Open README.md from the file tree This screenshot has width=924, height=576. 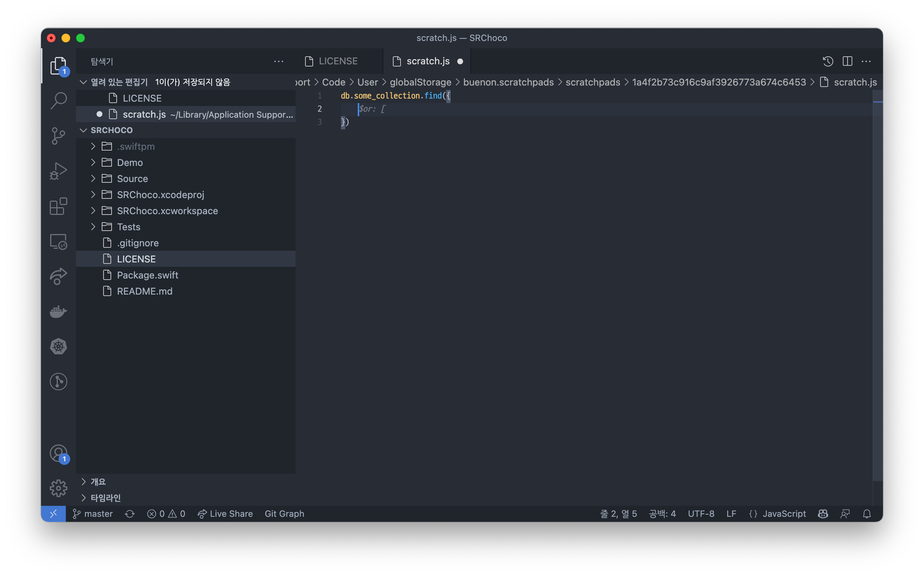click(x=144, y=291)
